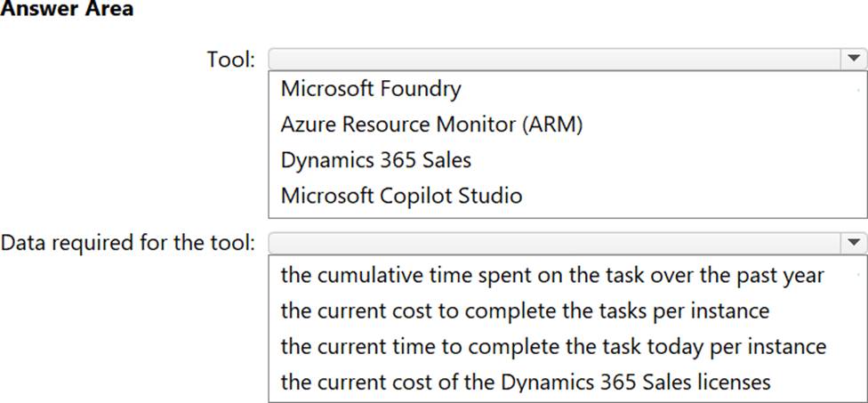Image resolution: width=868 pixels, height=403 pixels.
Task: Pick current time to complete task today
Action: [x=553, y=346]
